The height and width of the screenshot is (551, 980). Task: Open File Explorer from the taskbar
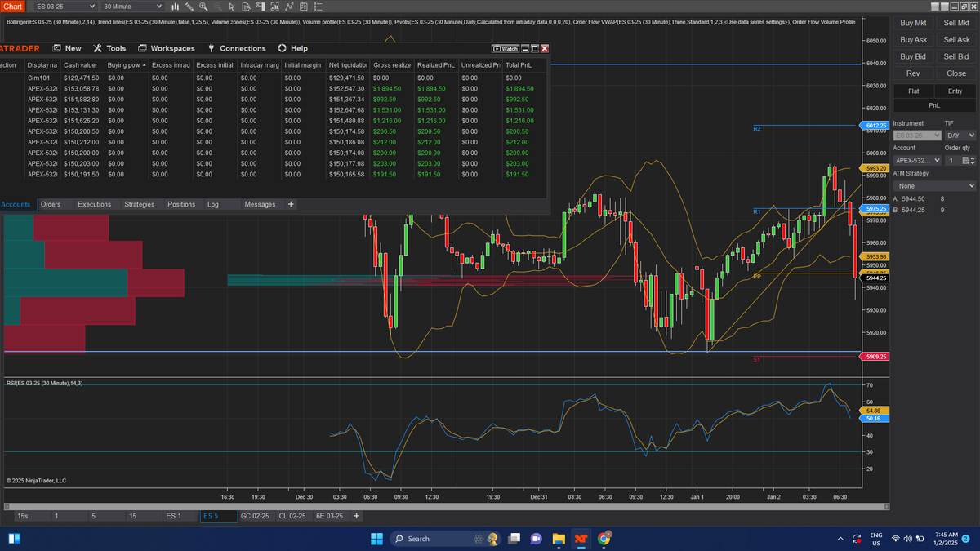(x=559, y=538)
